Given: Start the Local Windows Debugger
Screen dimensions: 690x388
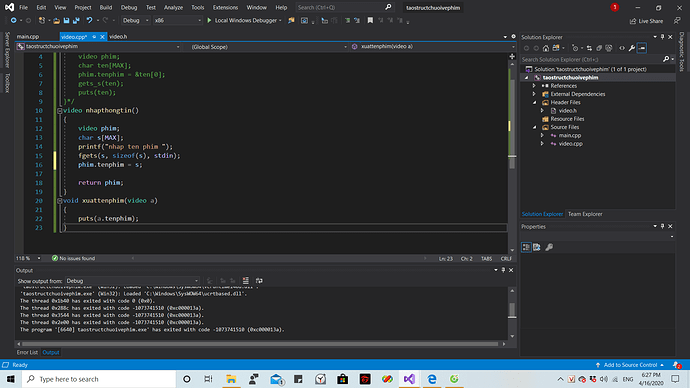Looking at the screenshot, I should point(244,20).
